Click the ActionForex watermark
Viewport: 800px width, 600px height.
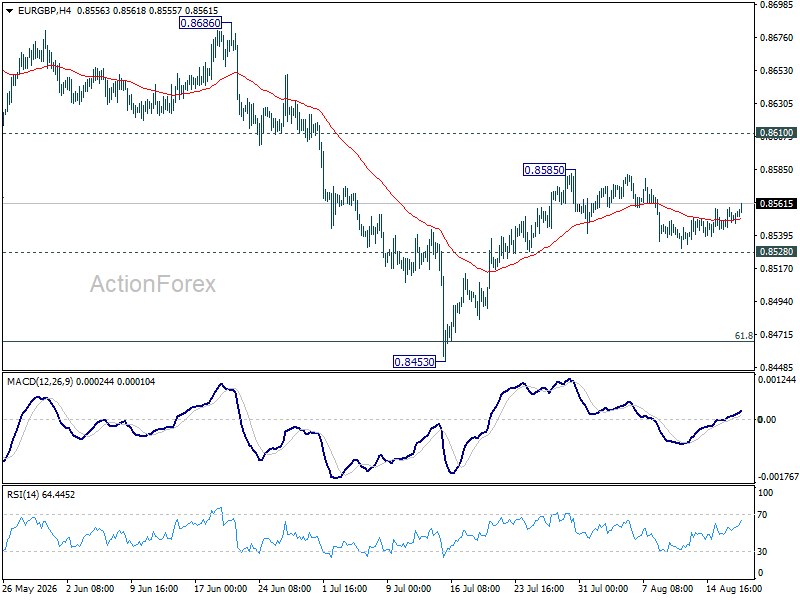(x=153, y=284)
